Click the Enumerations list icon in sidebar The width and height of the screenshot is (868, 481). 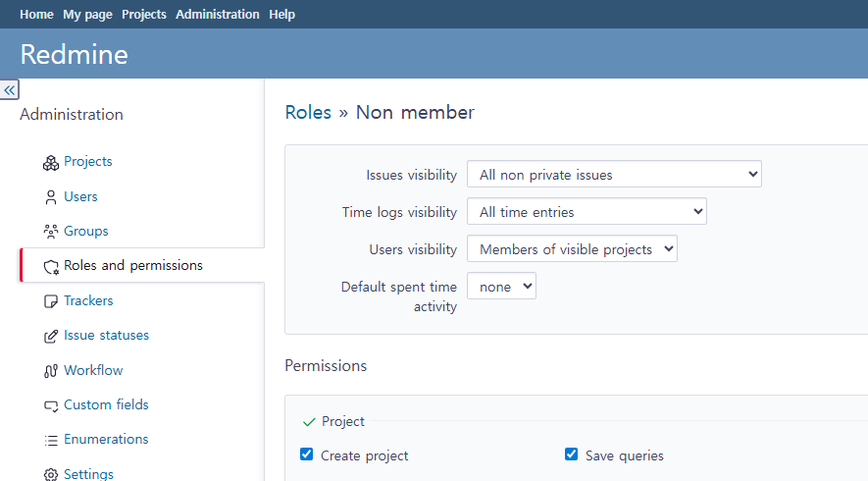pos(51,440)
